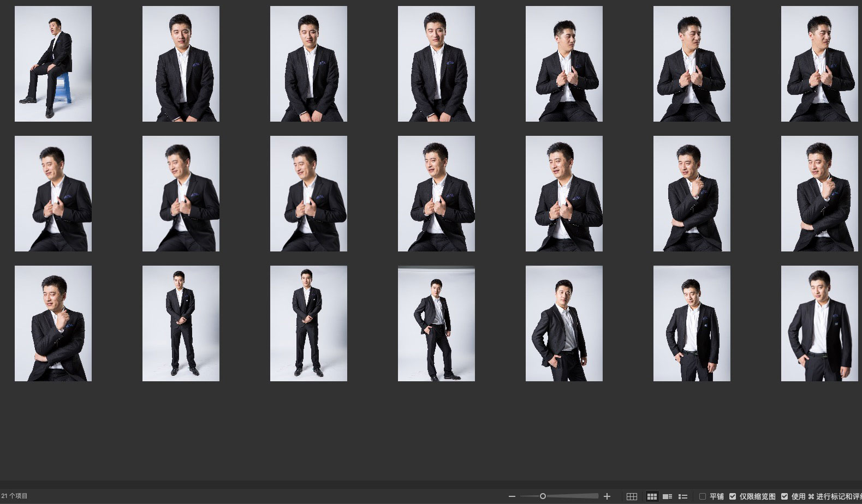862x504 pixels.
Task: Click the plus icon to enlarge thumbnails
Action: click(607, 496)
